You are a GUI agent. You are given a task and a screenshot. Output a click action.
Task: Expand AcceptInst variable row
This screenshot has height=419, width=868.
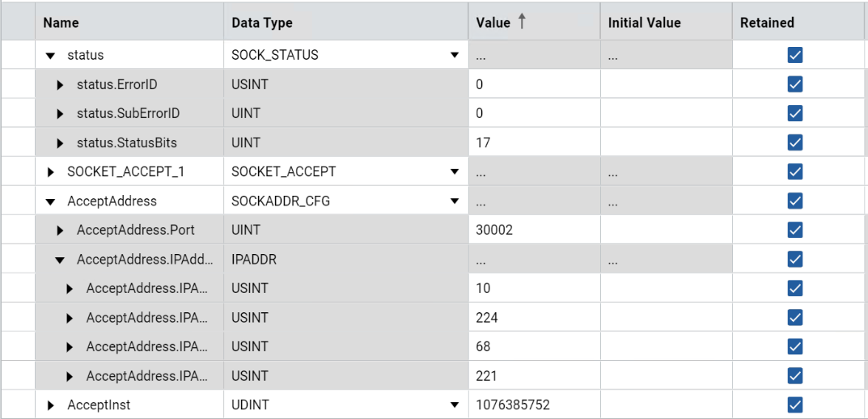point(51,405)
